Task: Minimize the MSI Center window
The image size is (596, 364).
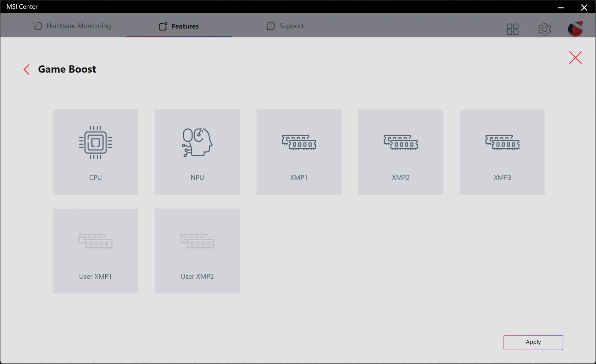Action: tap(561, 7)
